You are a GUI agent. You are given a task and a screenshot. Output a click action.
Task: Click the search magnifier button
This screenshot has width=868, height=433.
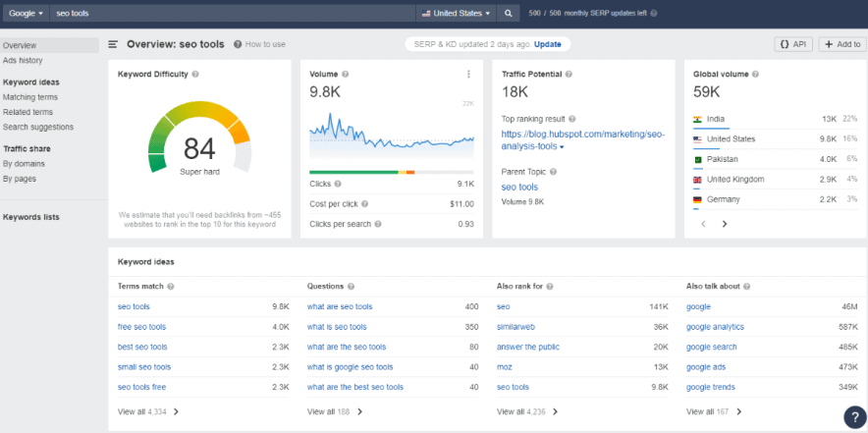coord(508,14)
